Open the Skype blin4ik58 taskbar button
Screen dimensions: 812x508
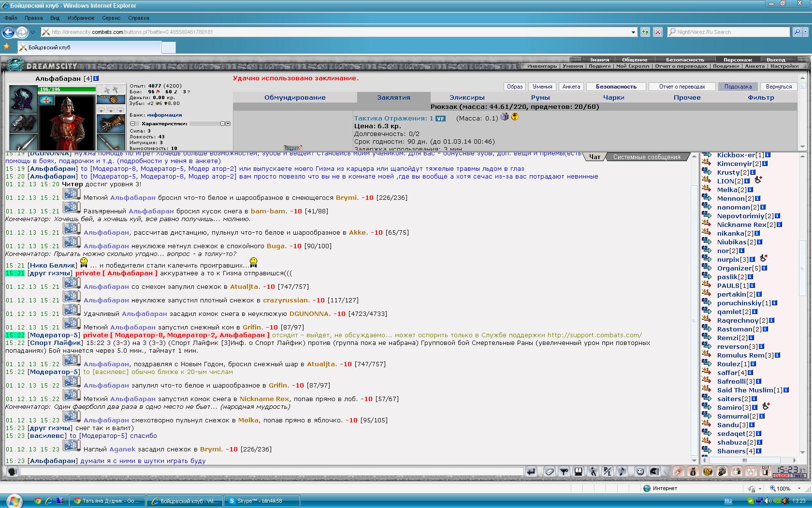[262, 501]
